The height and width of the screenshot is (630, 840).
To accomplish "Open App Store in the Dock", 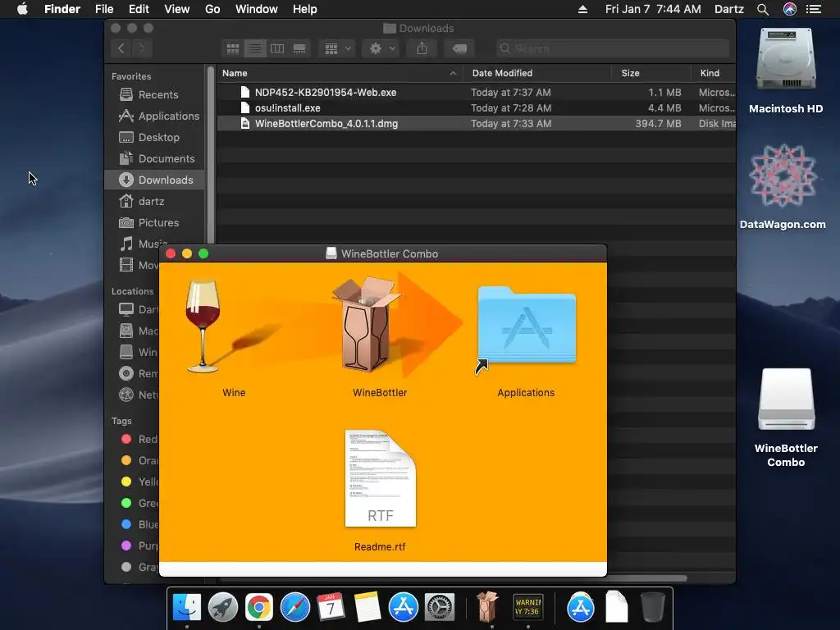I will point(403,607).
